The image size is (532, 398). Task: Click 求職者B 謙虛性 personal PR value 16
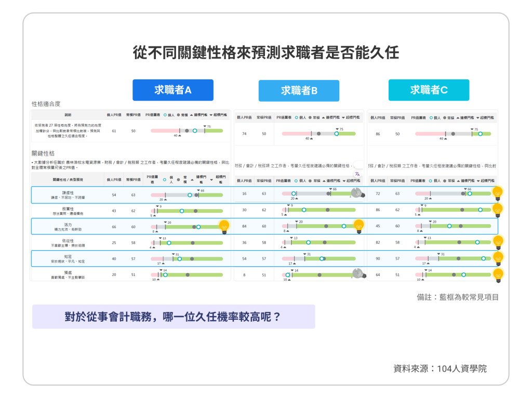pyautogui.click(x=244, y=194)
